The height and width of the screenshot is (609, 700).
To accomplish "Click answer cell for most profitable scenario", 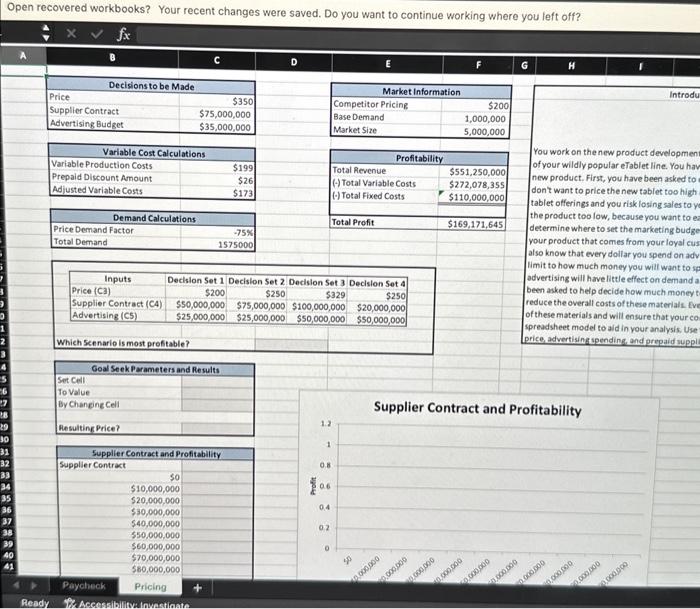I will [x=291, y=344].
